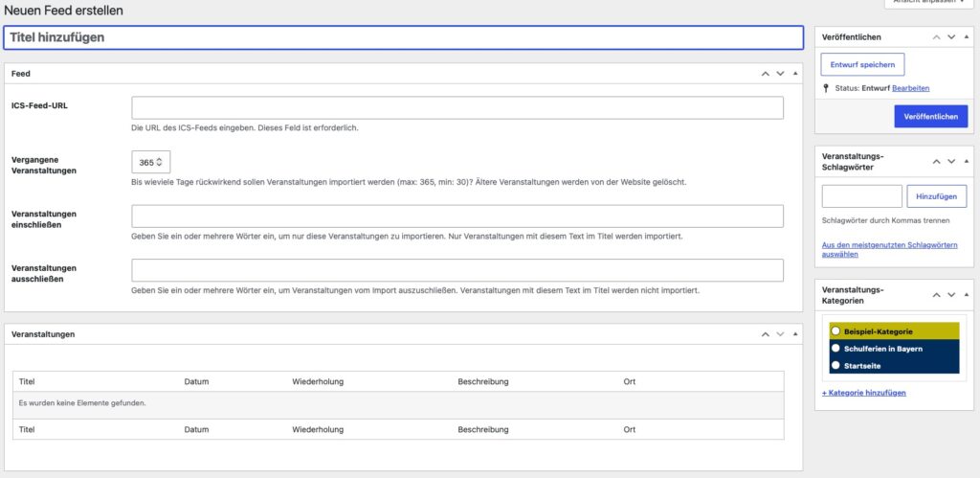Screen dimensions: 980x478
Task: Click bottom Wiederholung column footer
Action: [318, 430]
